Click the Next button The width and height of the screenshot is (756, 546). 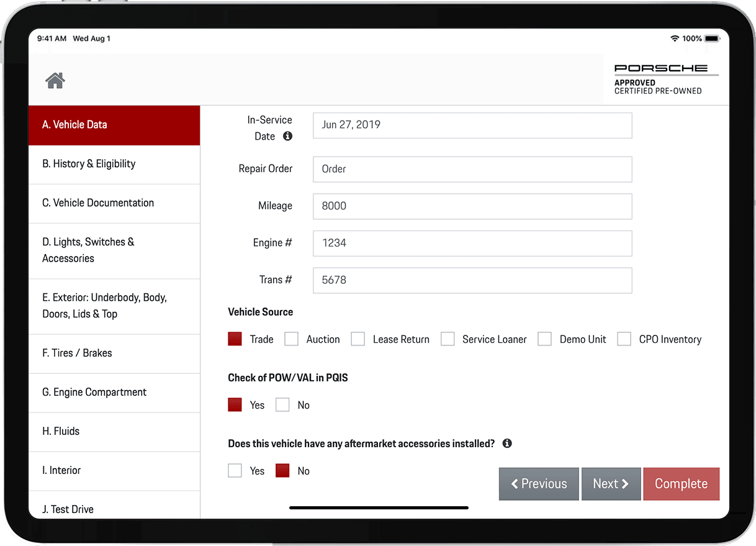point(611,484)
